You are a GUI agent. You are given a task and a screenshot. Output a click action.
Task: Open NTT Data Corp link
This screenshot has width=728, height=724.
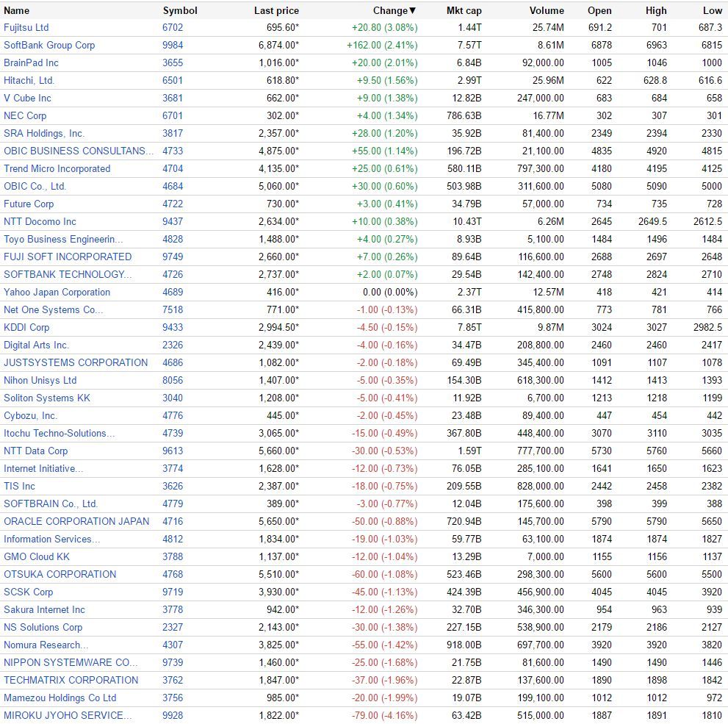click(36, 451)
